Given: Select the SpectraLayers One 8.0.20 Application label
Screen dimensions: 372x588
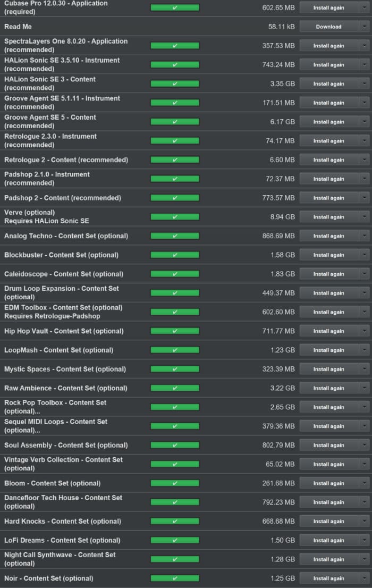Looking at the screenshot, I should pos(66,45).
